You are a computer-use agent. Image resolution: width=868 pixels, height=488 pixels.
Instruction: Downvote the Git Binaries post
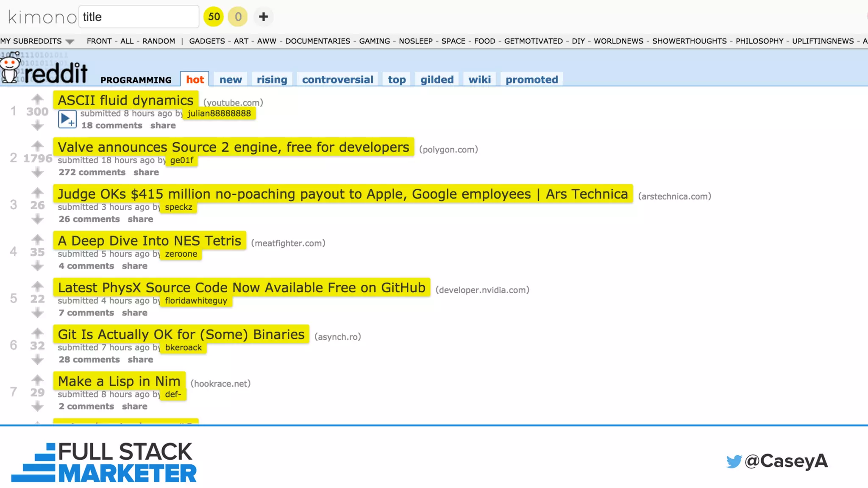[37, 359]
